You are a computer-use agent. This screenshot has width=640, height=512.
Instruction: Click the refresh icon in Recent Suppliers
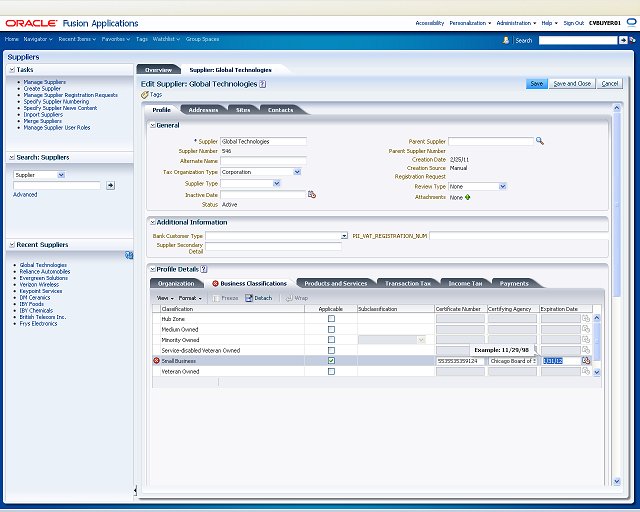pyautogui.click(x=129, y=255)
